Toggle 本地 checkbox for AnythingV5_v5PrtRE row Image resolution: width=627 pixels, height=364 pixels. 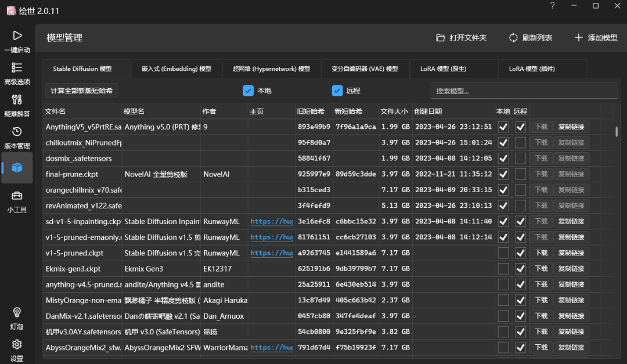503,127
